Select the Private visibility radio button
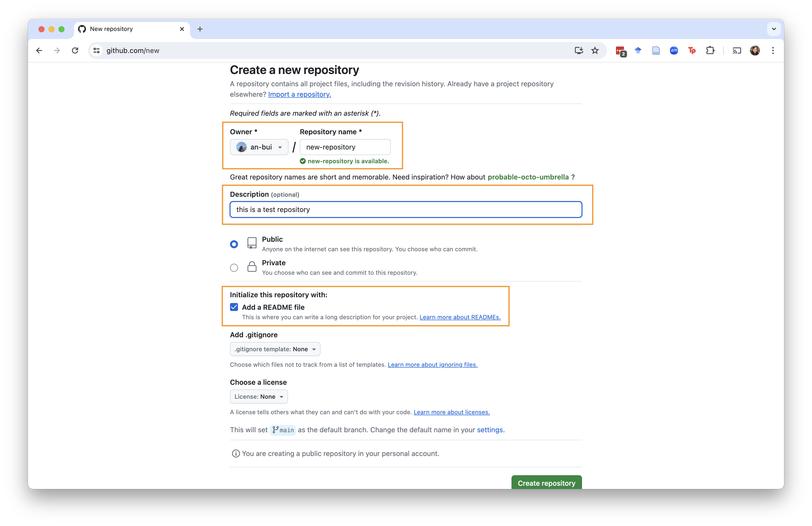The width and height of the screenshot is (812, 526). (234, 268)
